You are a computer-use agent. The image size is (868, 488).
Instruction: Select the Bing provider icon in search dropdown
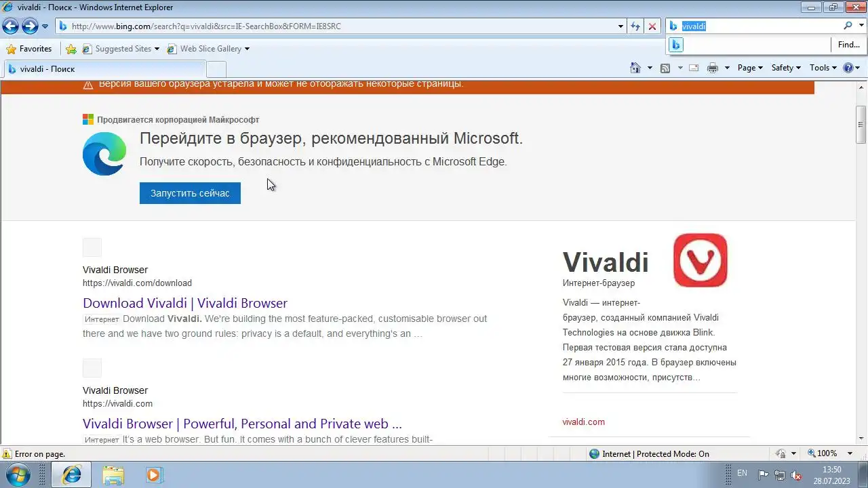(676, 45)
